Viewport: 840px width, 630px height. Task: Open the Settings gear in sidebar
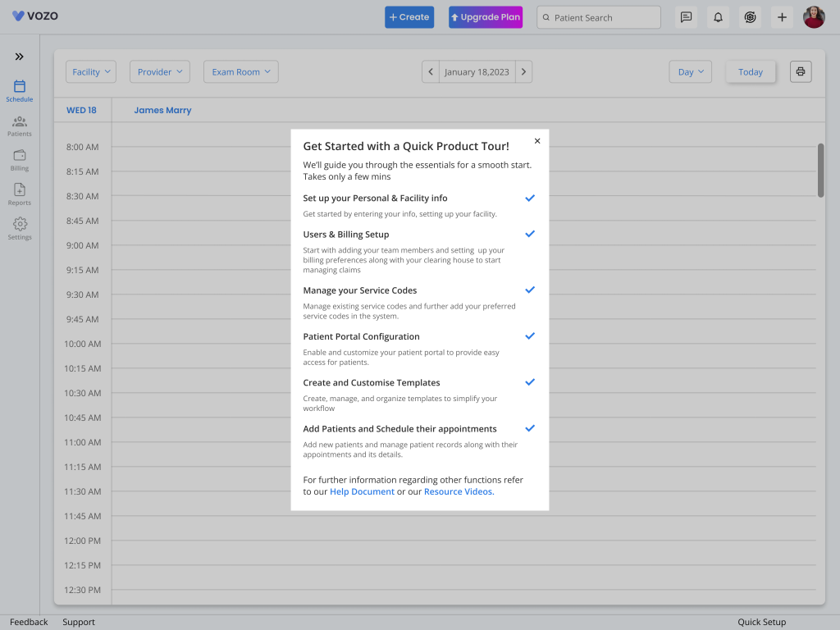[x=20, y=230]
